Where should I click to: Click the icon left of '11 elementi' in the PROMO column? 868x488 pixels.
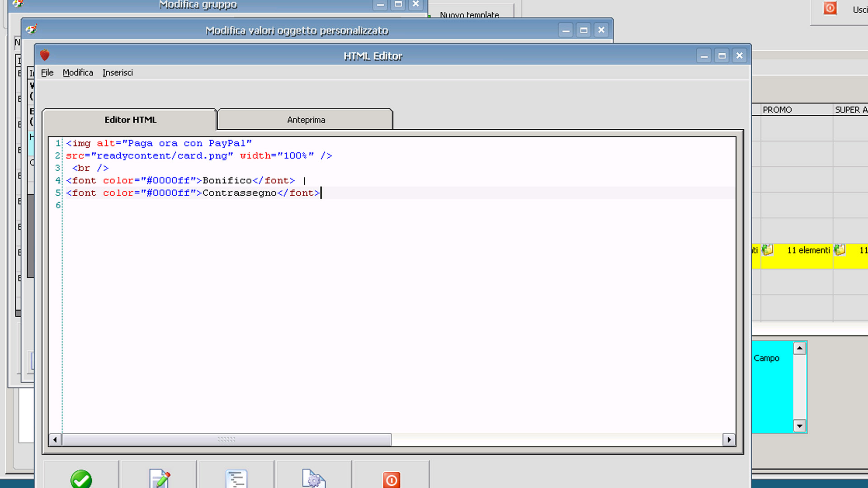coord(767,250)
